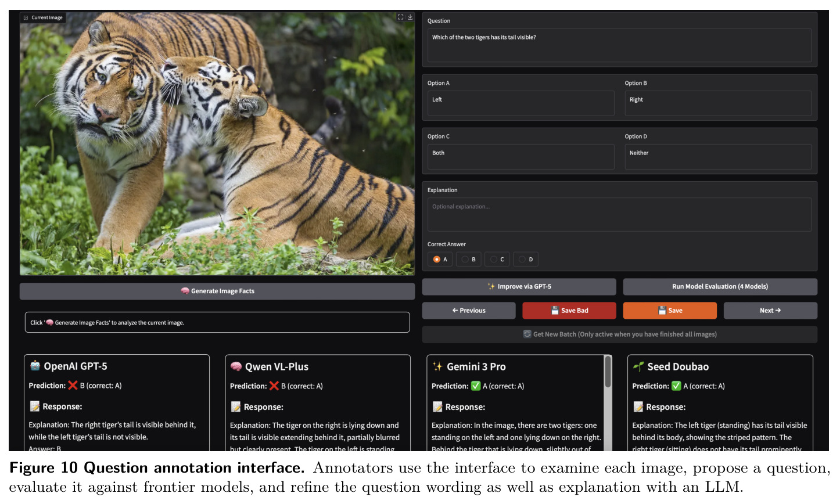The image size is (840, 504).
Task: Click the Option D field containing Neither
Action: click(718, 157)
